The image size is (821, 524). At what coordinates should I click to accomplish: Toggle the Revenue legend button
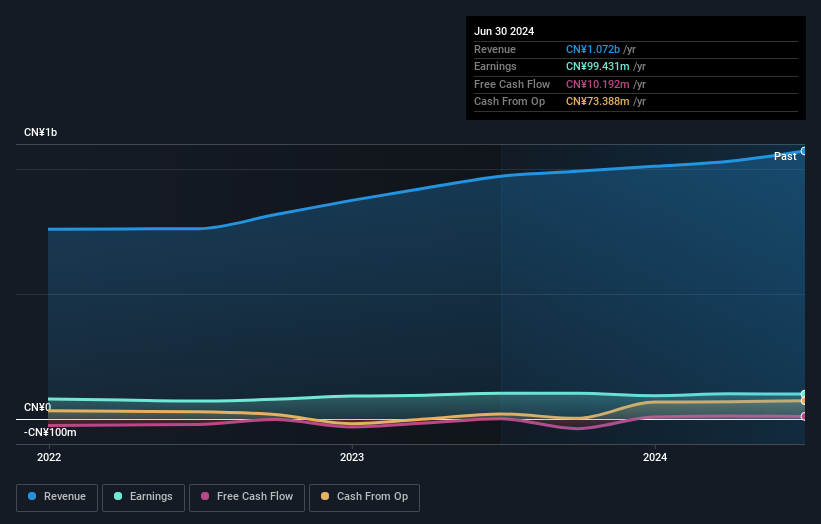[57, 497]
